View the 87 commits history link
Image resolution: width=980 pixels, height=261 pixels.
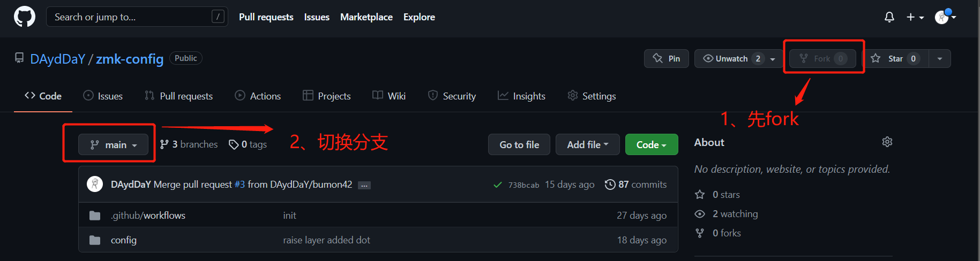pos(636,185)
